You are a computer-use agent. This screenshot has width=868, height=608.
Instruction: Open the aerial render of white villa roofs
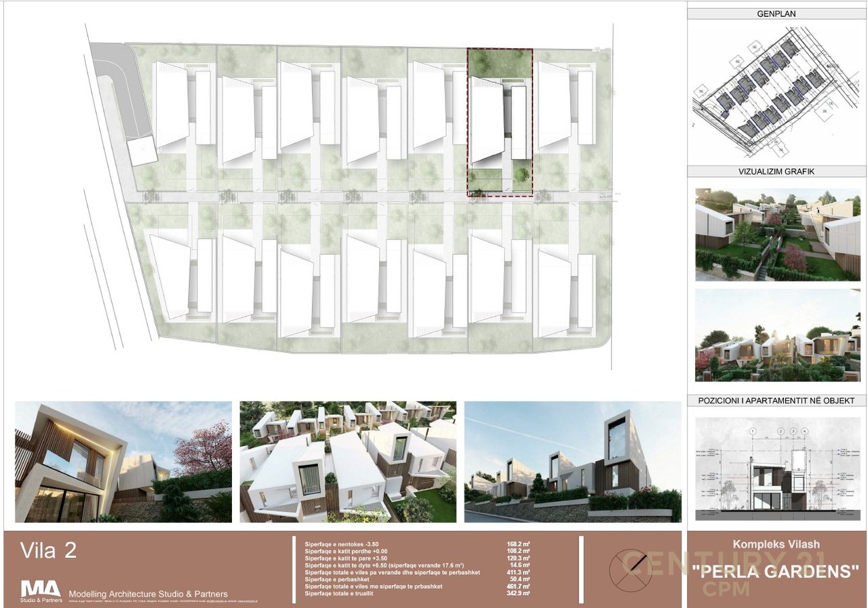(348, 462)
